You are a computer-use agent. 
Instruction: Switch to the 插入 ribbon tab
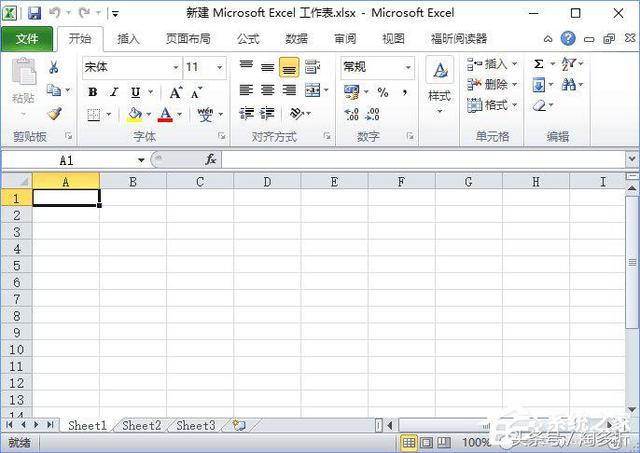pyautogui.click(x=129, y=39)
